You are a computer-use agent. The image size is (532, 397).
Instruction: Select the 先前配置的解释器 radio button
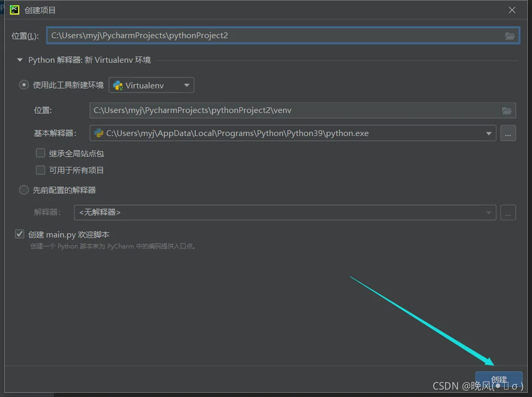[x=24, y=190]
